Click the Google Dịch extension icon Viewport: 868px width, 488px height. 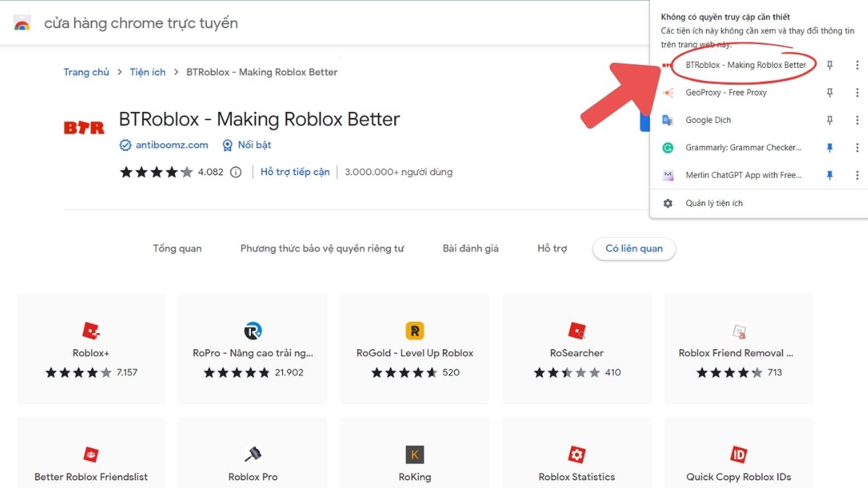(x=668, y=120)
